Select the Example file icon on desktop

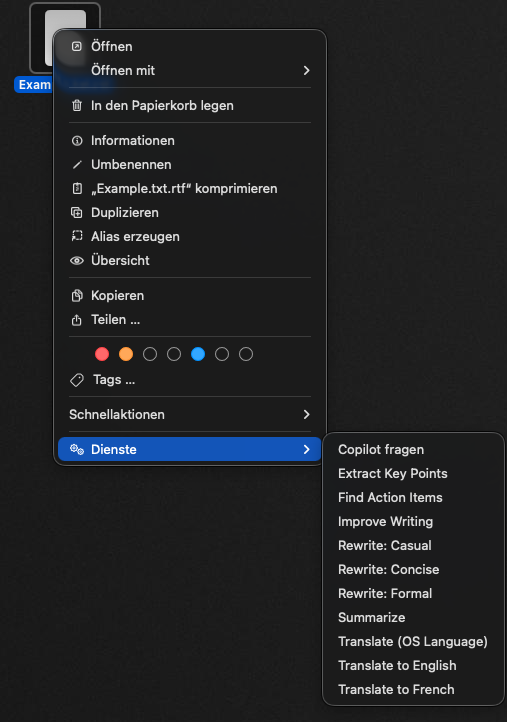65,39
